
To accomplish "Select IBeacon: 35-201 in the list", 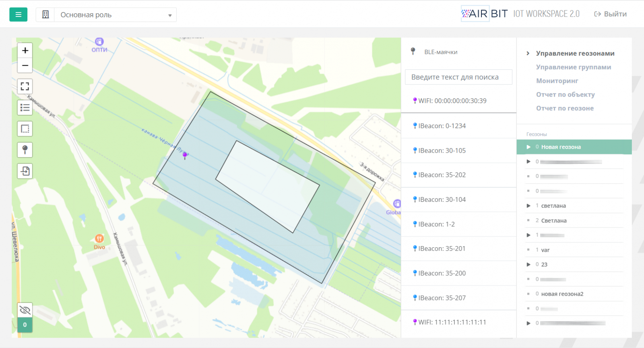I will [x=458, y=249].
